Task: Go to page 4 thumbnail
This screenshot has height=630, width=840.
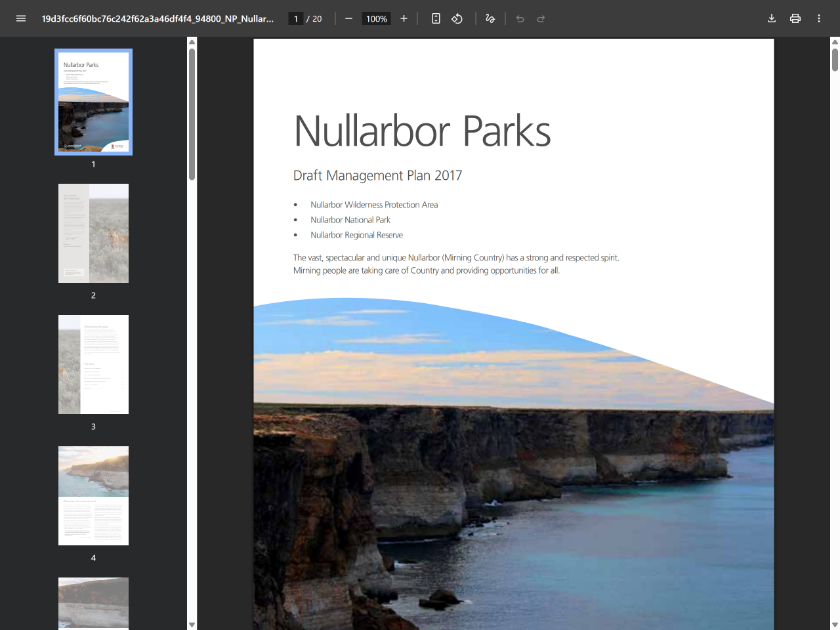Action: (x=93, y=495)
